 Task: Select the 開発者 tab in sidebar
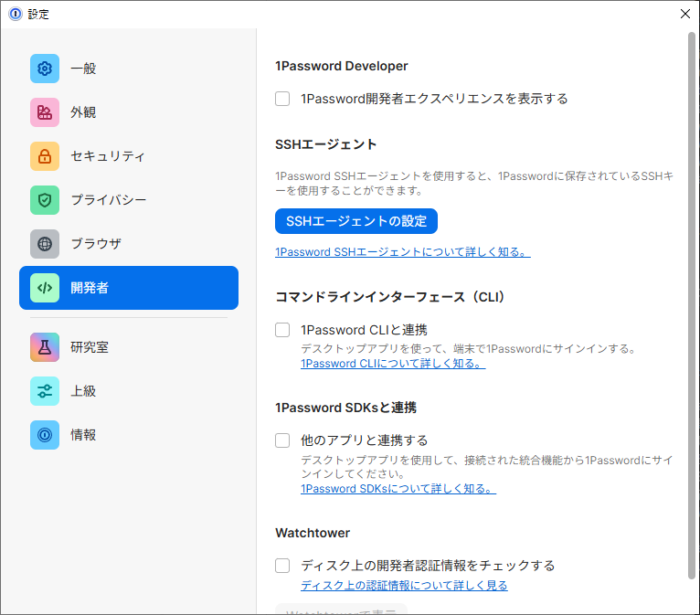(x=129, y=288)
